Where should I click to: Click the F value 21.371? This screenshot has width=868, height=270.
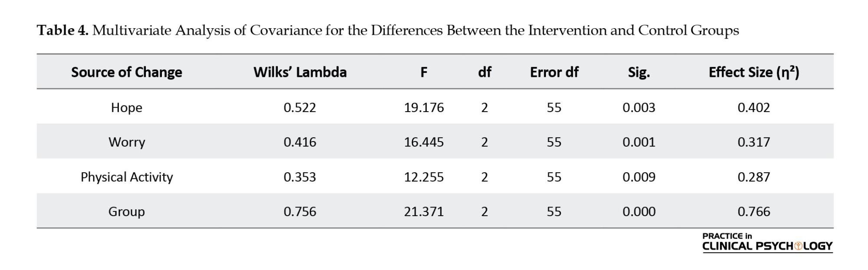click(x=424, y=212)
